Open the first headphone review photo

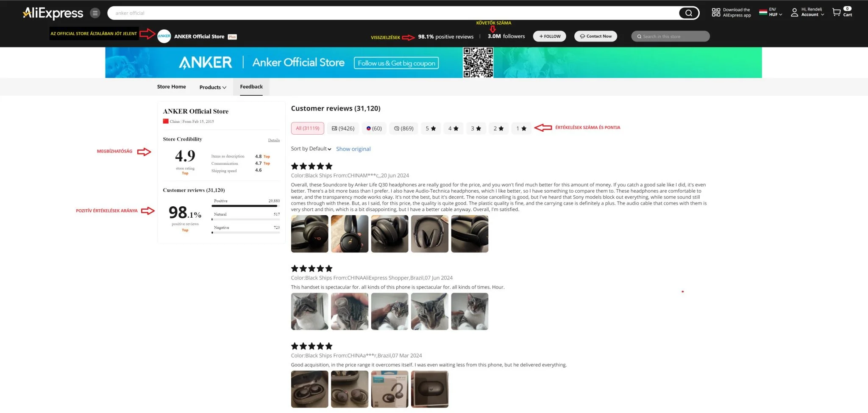[309, 234]
